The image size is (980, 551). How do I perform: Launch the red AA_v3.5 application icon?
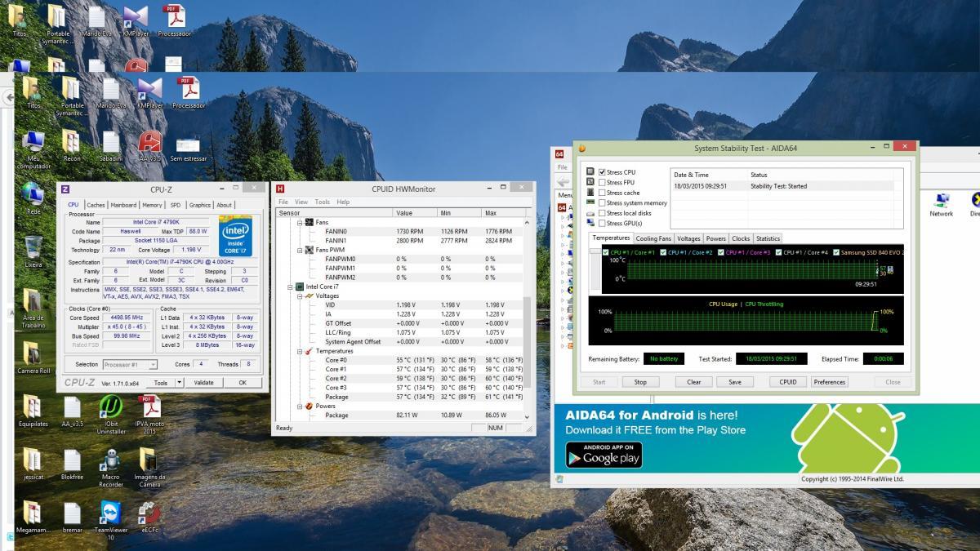click(149, 142)
